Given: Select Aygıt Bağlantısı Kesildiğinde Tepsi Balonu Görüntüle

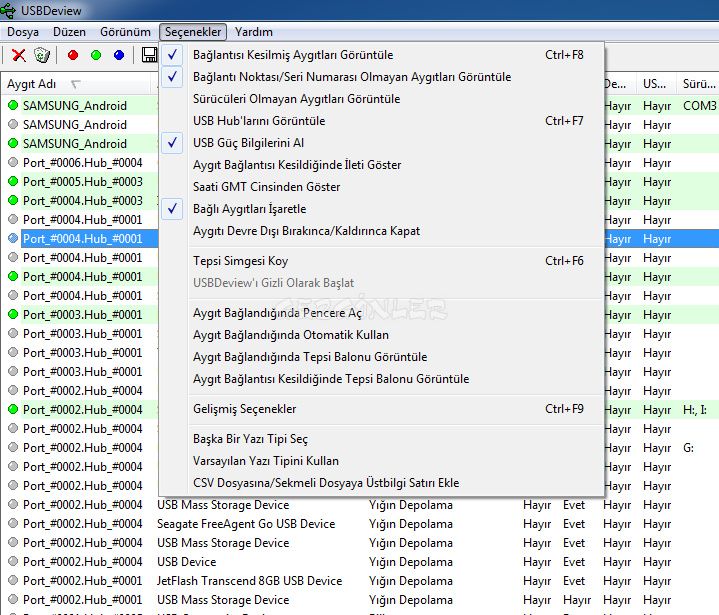Looking at the screenshot, I should pos(382,379).
